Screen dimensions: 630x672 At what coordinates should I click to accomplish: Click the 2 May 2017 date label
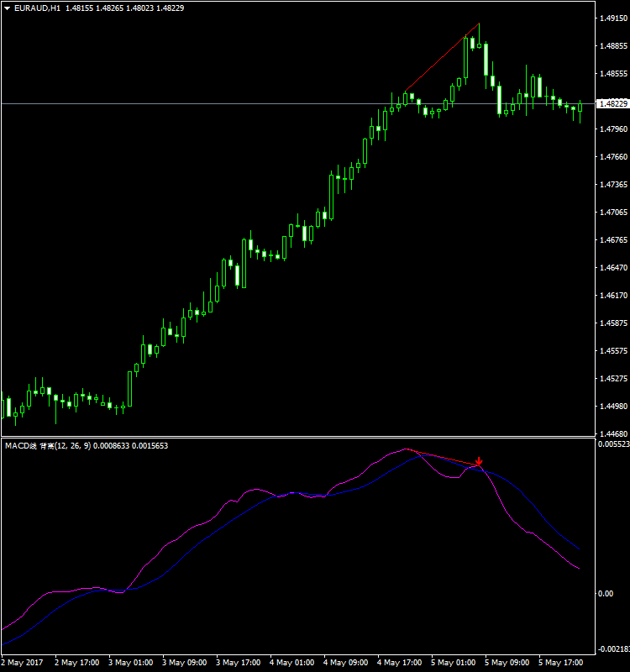(x=23, y=663)
